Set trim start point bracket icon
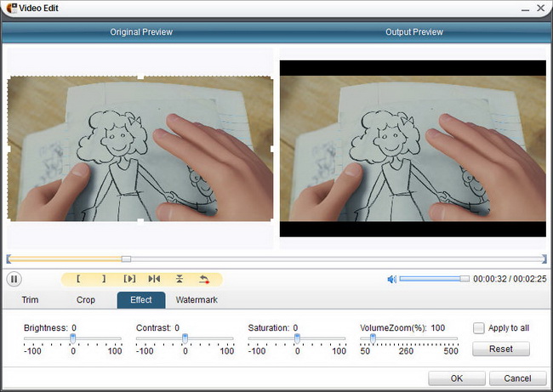The width and height of the screenshot is (553, 392). (x=78, y=279)
